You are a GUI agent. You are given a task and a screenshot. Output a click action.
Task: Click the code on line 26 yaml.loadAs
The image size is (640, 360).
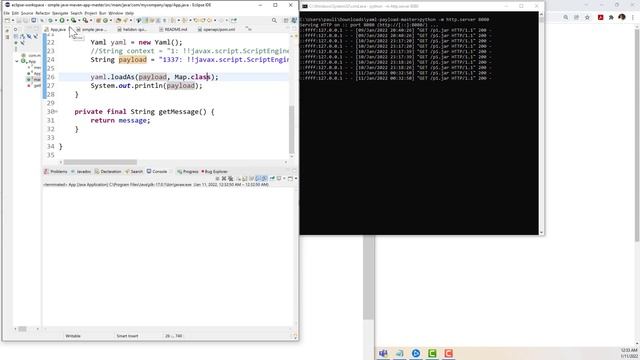[154, 77]
